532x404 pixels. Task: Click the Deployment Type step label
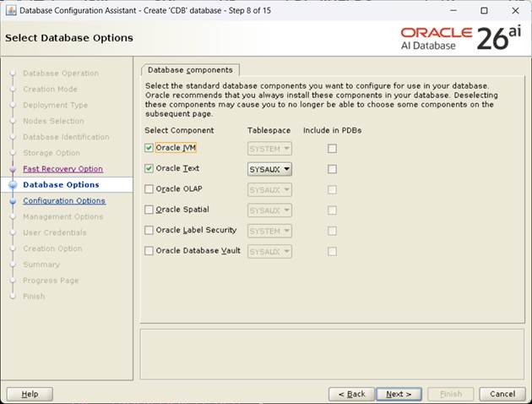[x=55, y=105]
